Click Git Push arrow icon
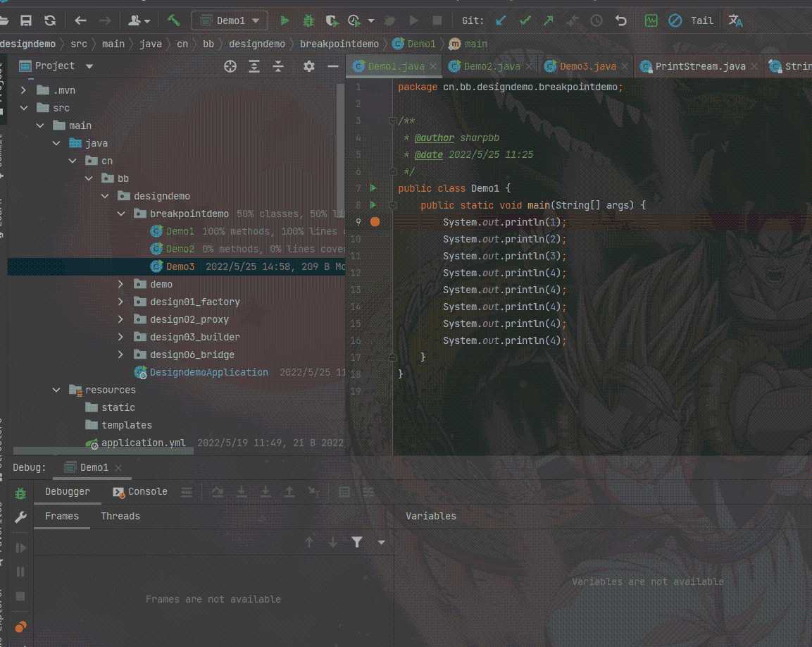Screen dimensions: 812x647 coord(549,20)
